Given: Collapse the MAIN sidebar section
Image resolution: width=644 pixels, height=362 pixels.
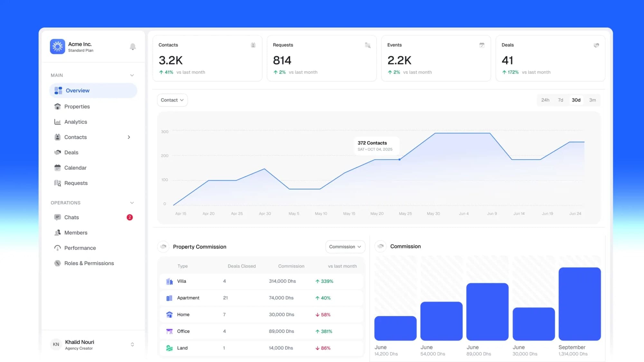Looking at the screenshot, I should (132, 75).
